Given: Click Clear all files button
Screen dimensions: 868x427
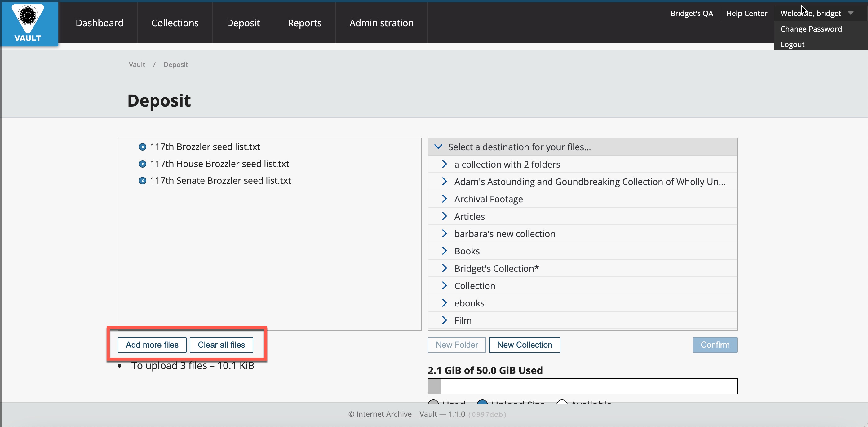Looking at the screenshot, I should 221,345.
